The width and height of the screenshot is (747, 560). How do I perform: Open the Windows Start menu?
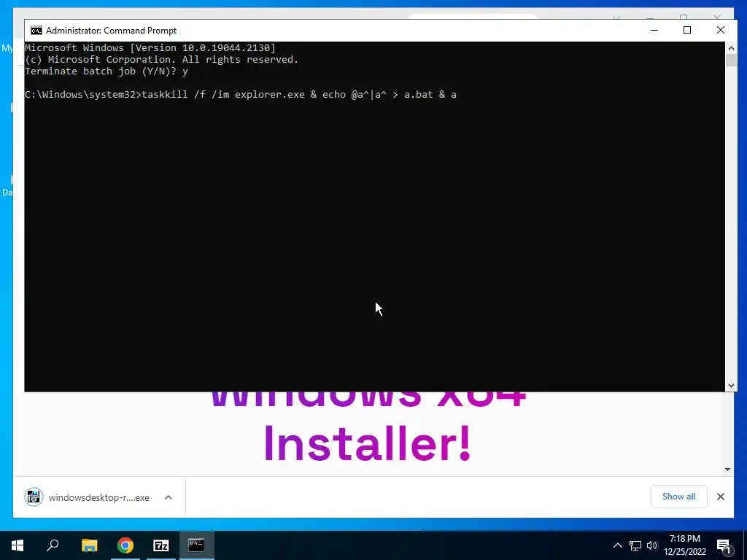[18, 545]
